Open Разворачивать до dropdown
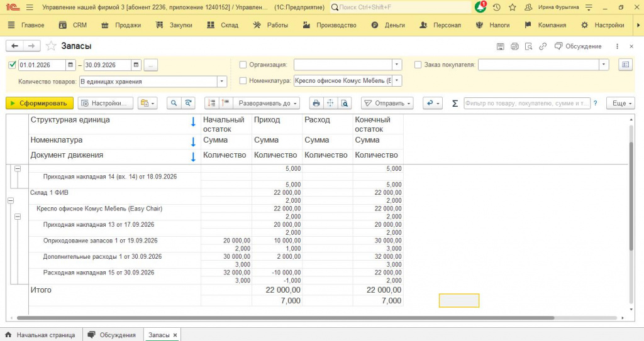 pyautogui.click(x=267, y=103)
